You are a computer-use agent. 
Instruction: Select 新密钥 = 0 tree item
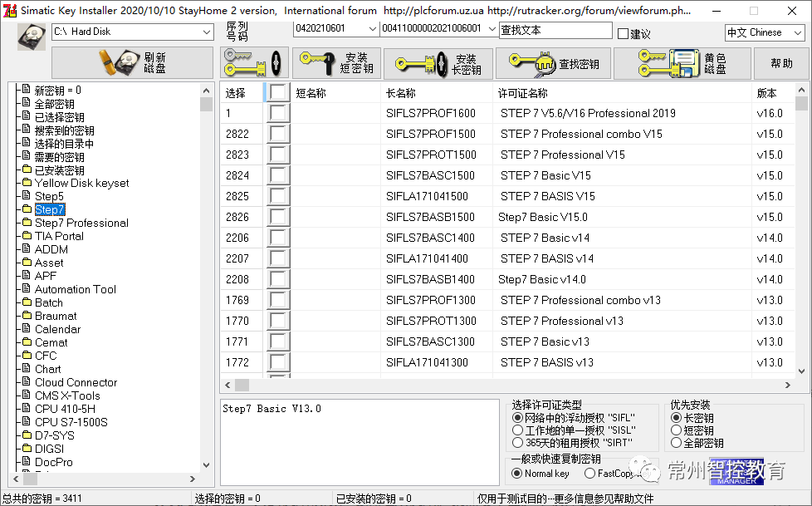pyautogui.click(x=57, y=91)
